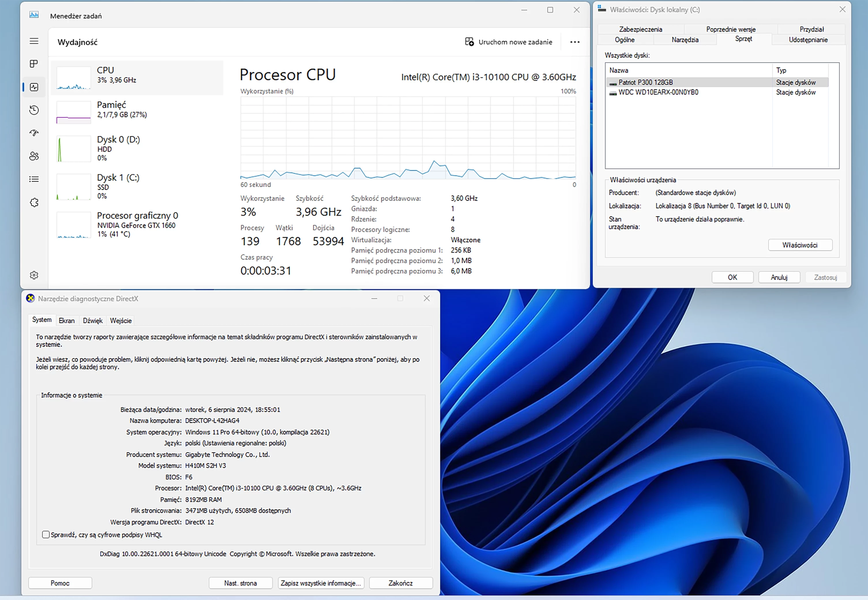Click the uptime value 0:00:03:31
The width and height of the screenshot is (868, 600).
[266, 271]
